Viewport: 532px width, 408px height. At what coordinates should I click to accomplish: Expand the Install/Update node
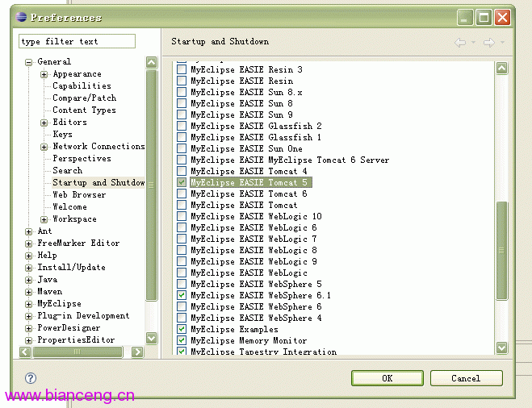click(x=28, y=268)
